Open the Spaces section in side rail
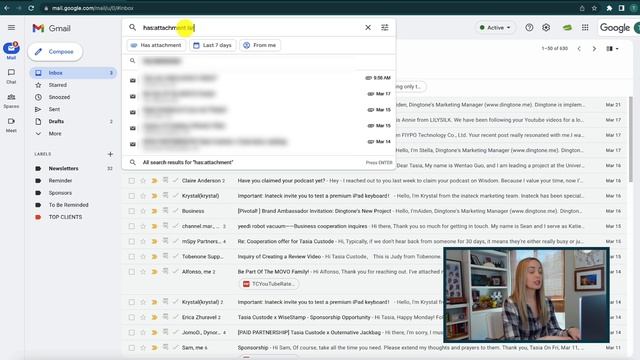640x360 pixels. [x=11, y=100]
